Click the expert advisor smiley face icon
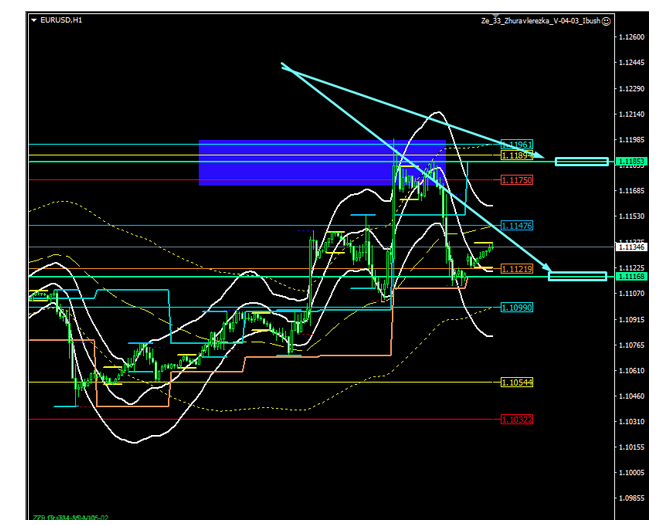This screenshot has height=525, width=657. pyautogui.click(x=607, y=19)
